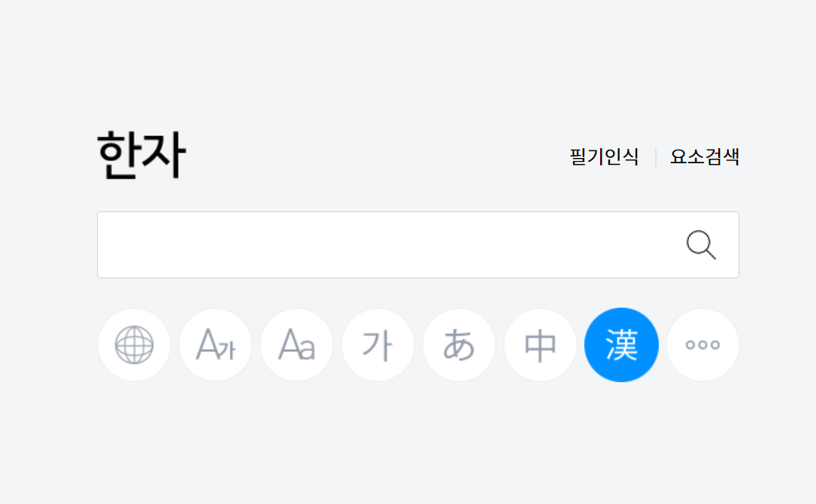Open the A가 translation dictionary icon
This screenshot has width=816, height=504.
pos(215,345)
